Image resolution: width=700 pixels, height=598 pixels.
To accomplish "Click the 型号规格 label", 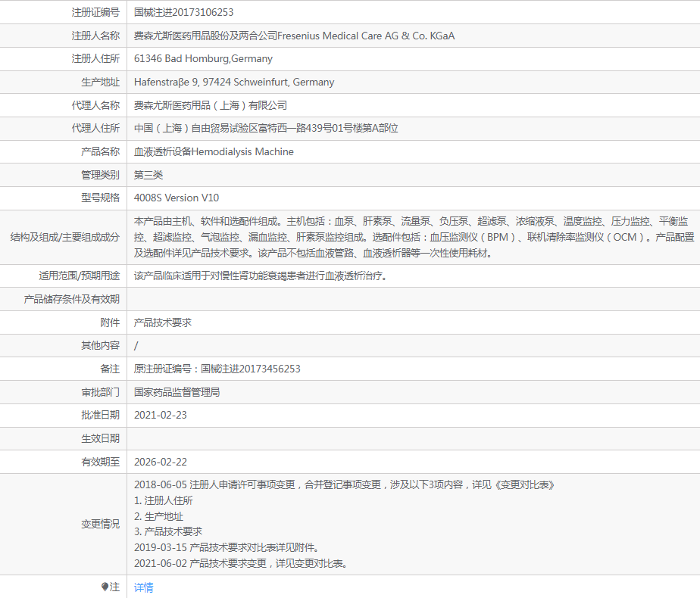I will 101,198.
